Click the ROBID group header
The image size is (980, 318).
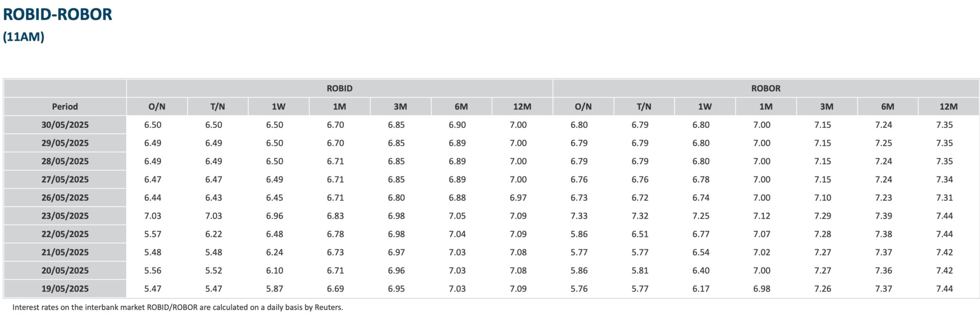339,88
